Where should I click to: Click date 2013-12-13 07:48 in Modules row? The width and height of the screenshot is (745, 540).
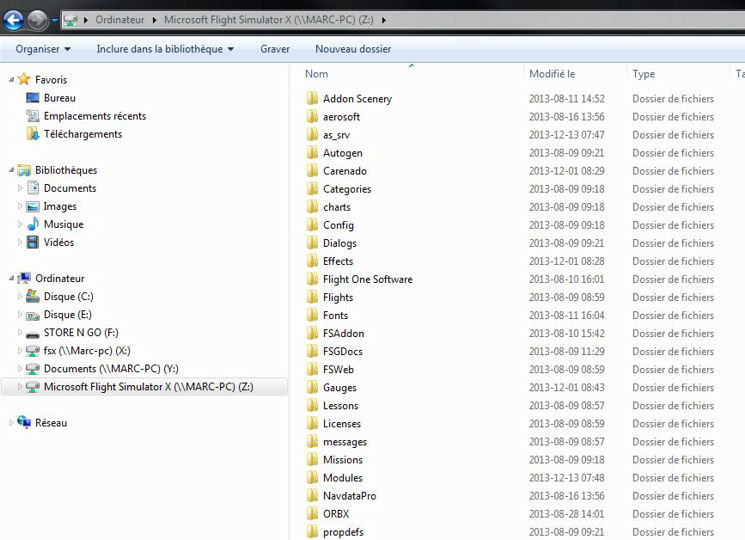(566, 478)
